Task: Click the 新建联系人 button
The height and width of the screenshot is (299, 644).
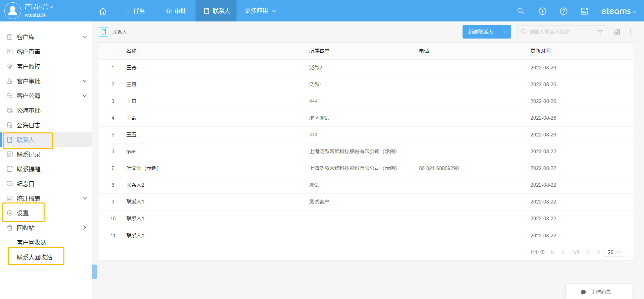Action: click(x=480, y=32)
